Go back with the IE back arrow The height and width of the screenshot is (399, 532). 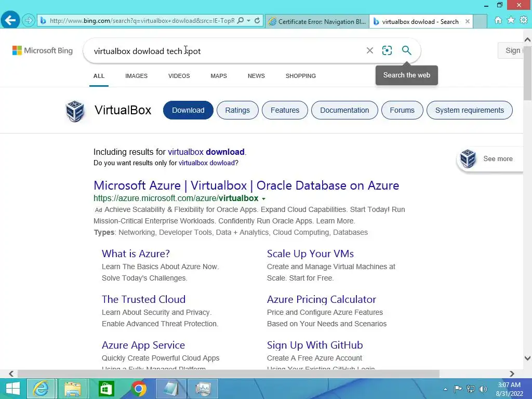[10, 20]
